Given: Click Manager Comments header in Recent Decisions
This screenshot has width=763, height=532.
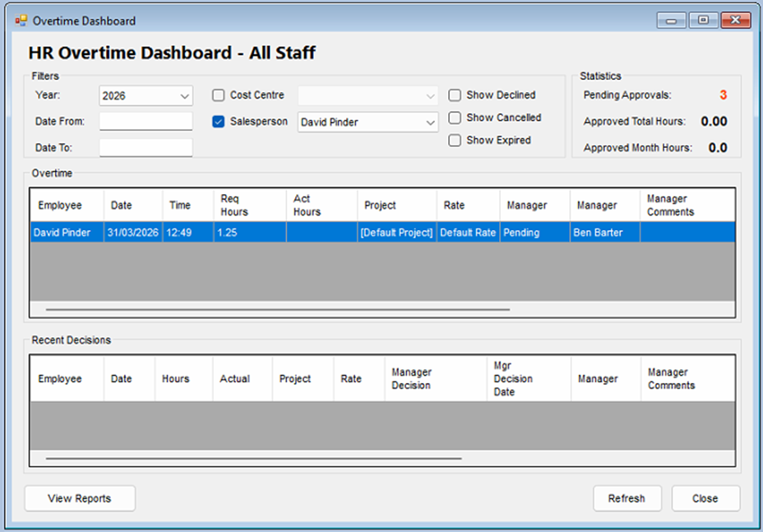Looking at the screenshot, I should click(x=687, y=378).
